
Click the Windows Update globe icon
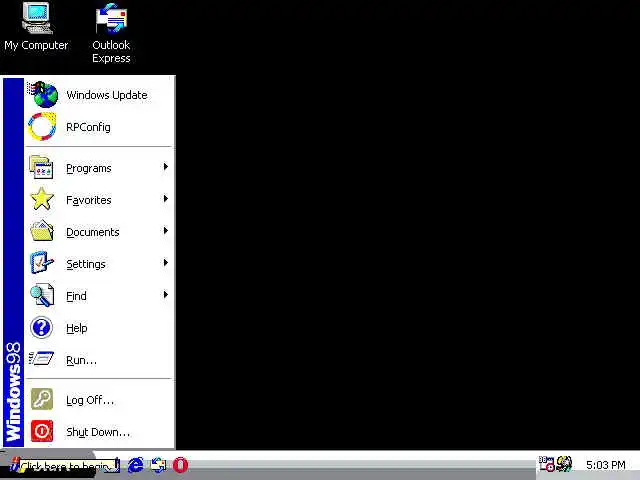(x=42, y=94)
